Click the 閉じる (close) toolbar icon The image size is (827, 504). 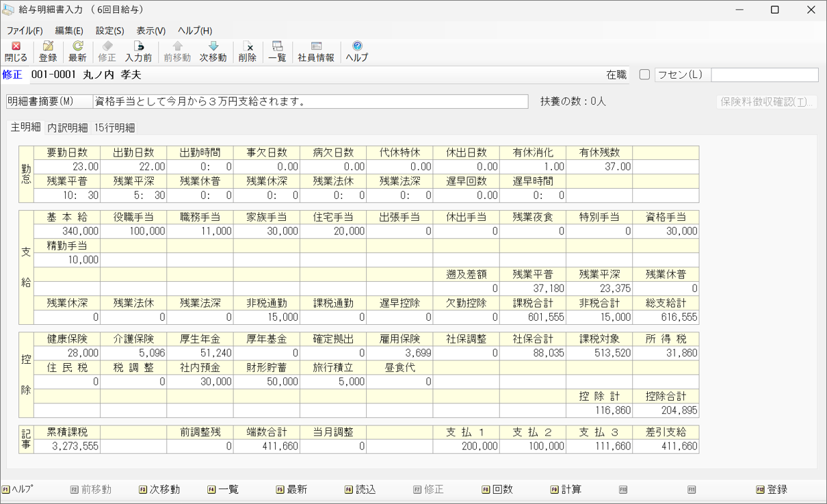pyautogui.click(x=14, y=51)
